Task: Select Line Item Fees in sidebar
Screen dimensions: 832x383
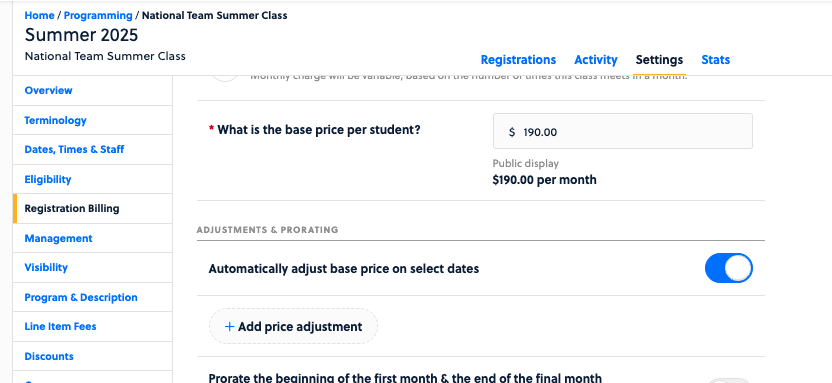Action: (x=60, y=327)
